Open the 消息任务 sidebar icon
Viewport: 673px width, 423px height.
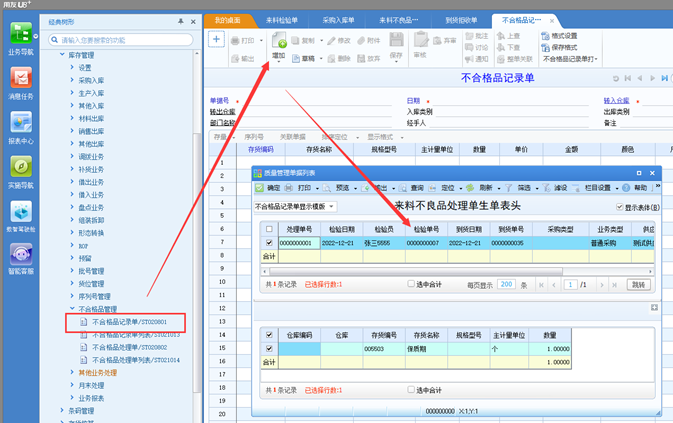(x=21, y=78)
